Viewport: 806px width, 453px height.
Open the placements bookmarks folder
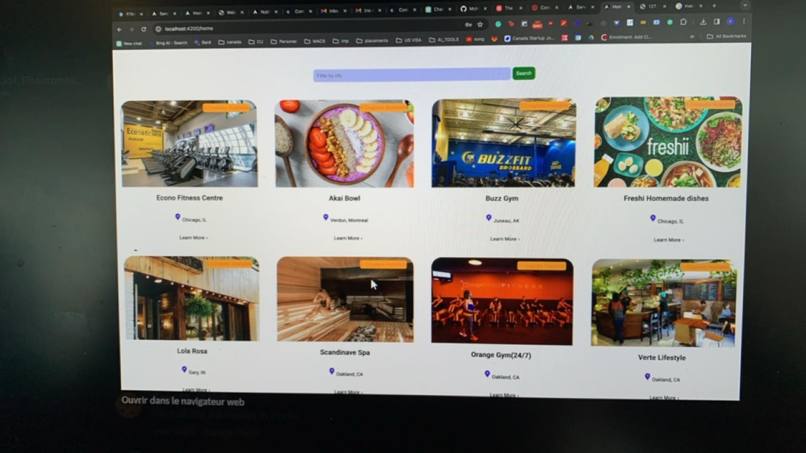click(x=372, y=41)
